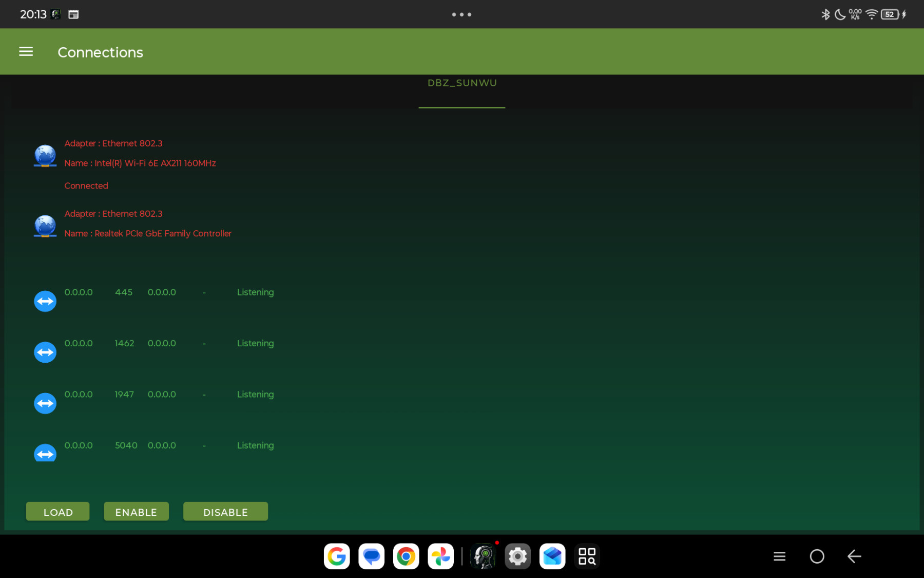
Task: Tap the do-not-disturb moon icon
Action: pyautogui.click(x=840, y=14)
